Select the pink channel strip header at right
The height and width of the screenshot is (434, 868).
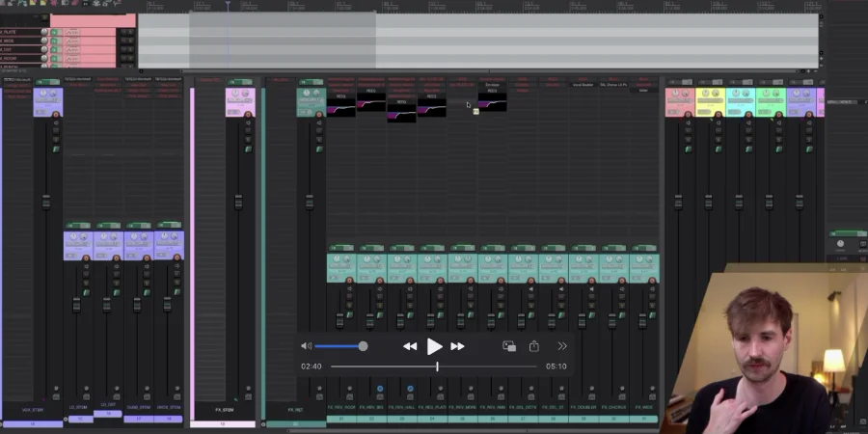tap(680, 102)
